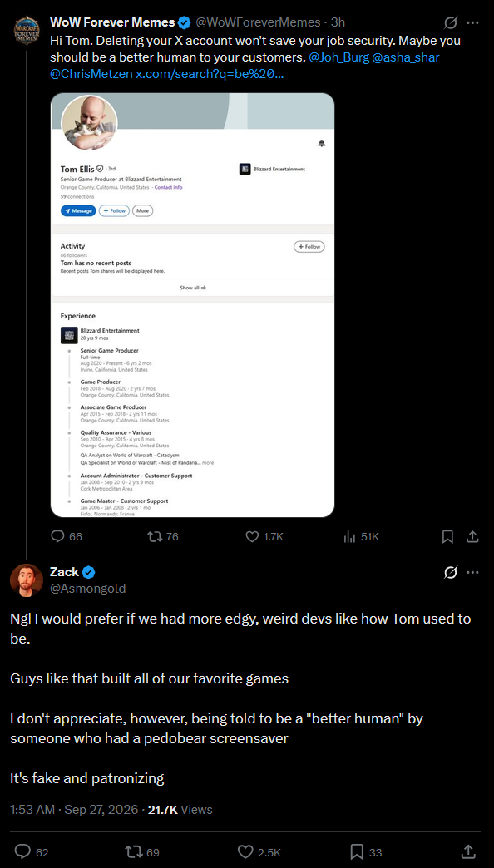Image resolution: width=494 pixels, height=868 pixels.
Task: Share Zack's tweet via share icon
Action: [x=467, y=851]
